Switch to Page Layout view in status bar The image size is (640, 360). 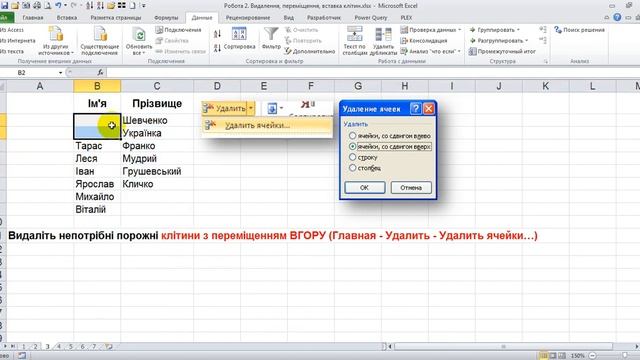[553, 356]
